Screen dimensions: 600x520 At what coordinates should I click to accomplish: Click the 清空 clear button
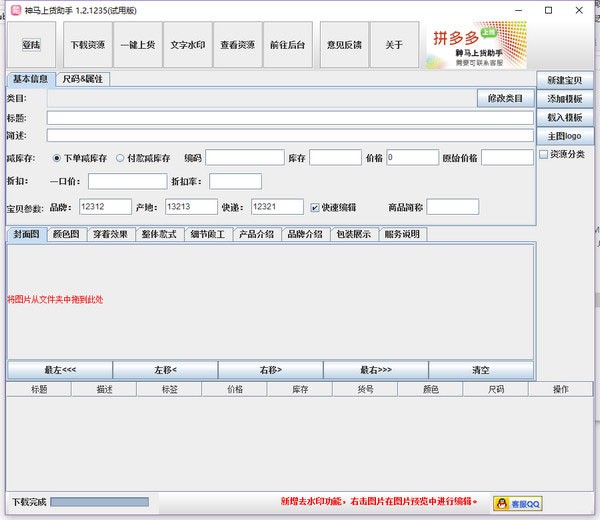pyautogui.click(x=481, y=370)
